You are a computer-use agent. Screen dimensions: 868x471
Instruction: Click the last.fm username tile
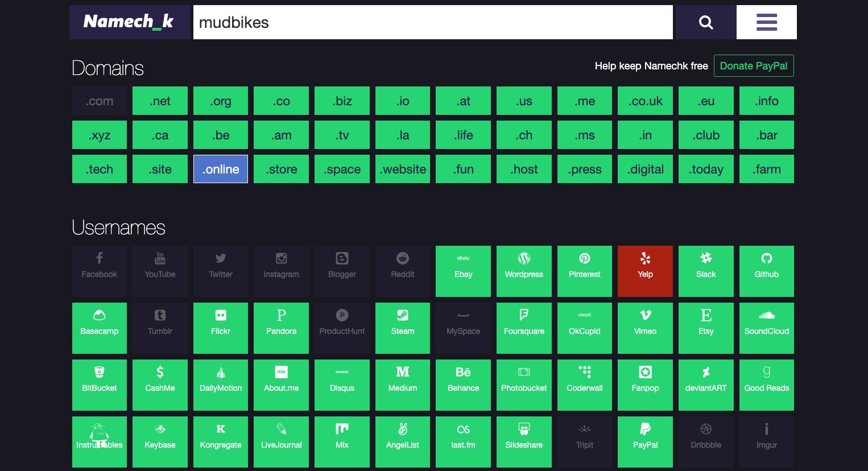(463, 442)
